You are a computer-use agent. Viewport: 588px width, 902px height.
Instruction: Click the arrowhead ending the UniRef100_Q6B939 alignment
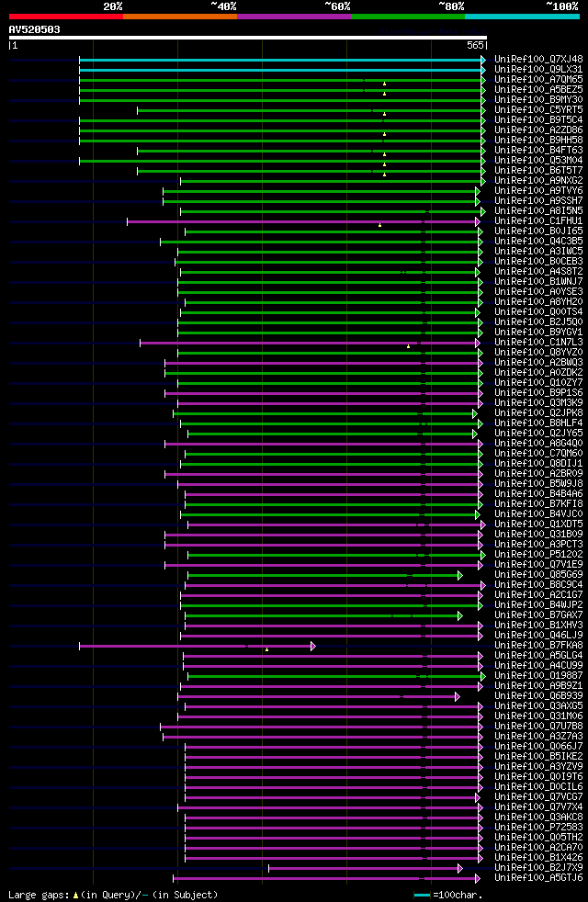pyautogui.click(x=458, y=696)
